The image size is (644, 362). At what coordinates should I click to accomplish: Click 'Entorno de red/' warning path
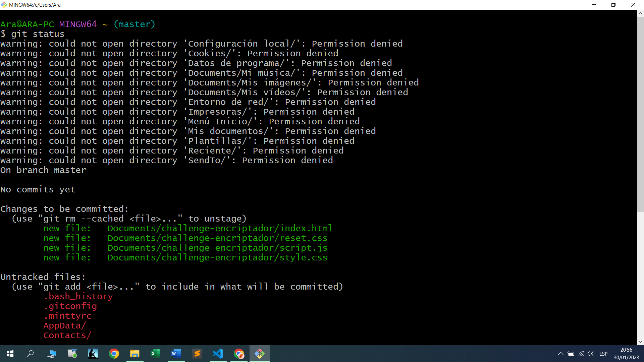pos(228,102)
